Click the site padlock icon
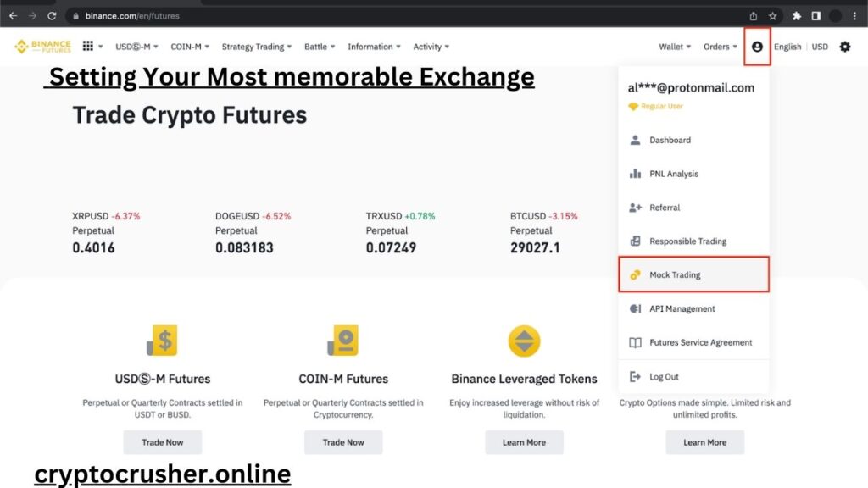This screenshot has width=868, height=488. pos(75,16)
